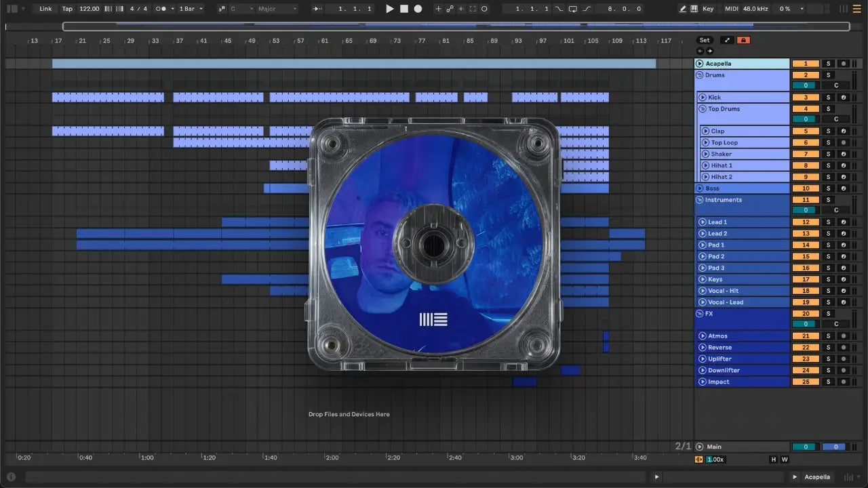Click the Re-enable Automation arrow icon
The width and height of the screenshot is (868, 488).
click(461, 9)
